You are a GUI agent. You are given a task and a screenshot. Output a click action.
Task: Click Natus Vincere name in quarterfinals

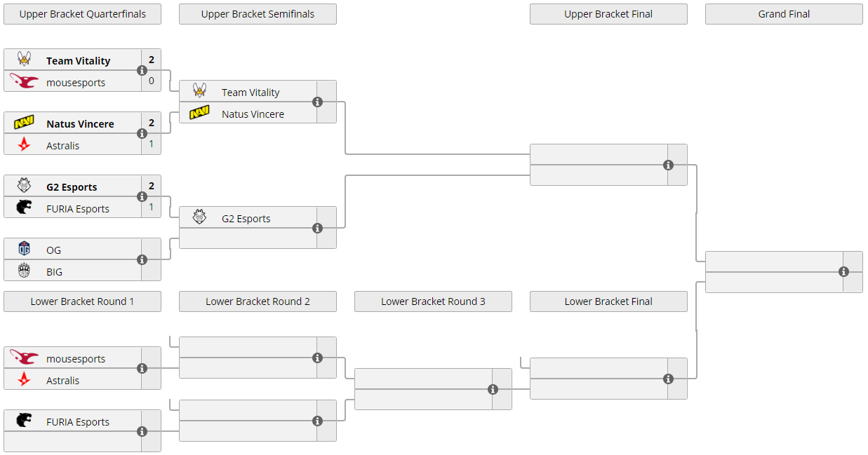pyautogui.click(x=80, y=124)
